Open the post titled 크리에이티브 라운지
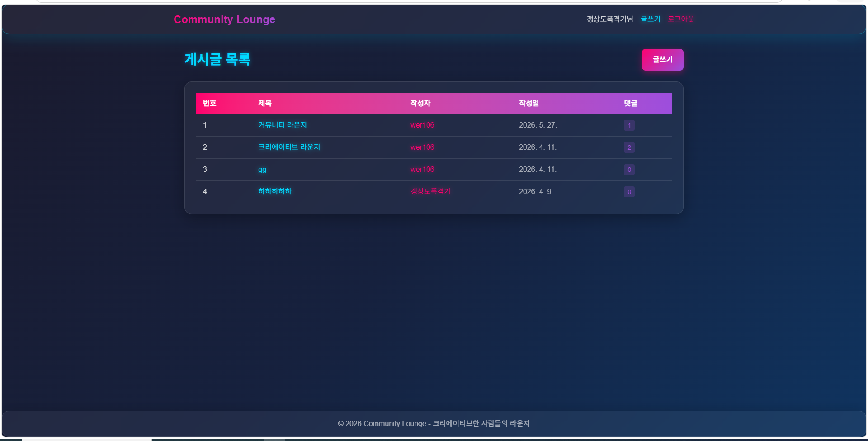Image resolution: width=868 pixels, height=441 pixels. tap(289, 147)
